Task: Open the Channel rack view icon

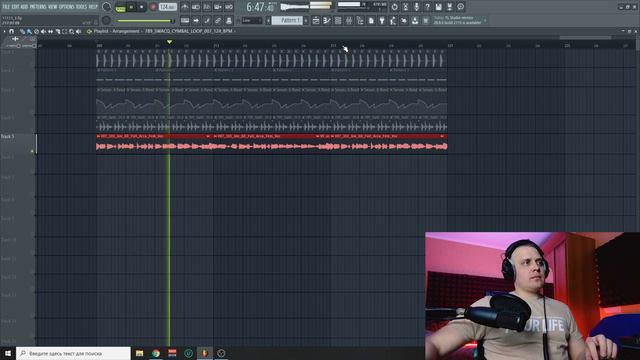Action: coord(338,20)
